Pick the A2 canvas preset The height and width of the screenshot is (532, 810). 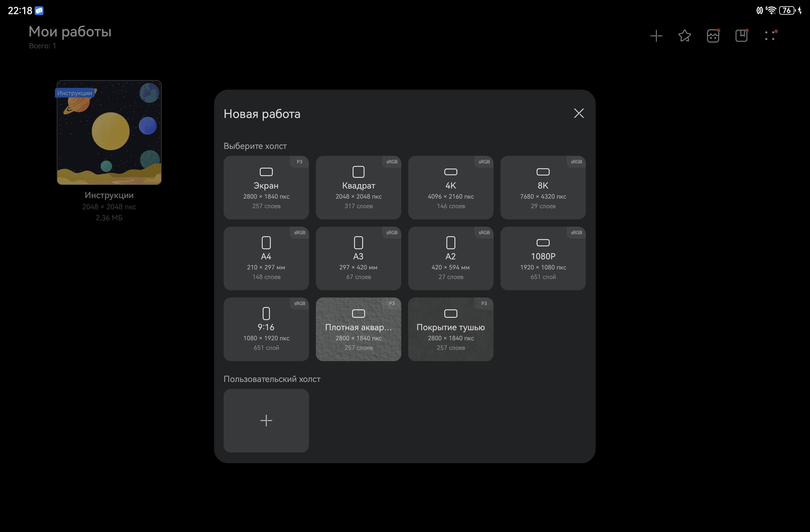tap(451, 258)
